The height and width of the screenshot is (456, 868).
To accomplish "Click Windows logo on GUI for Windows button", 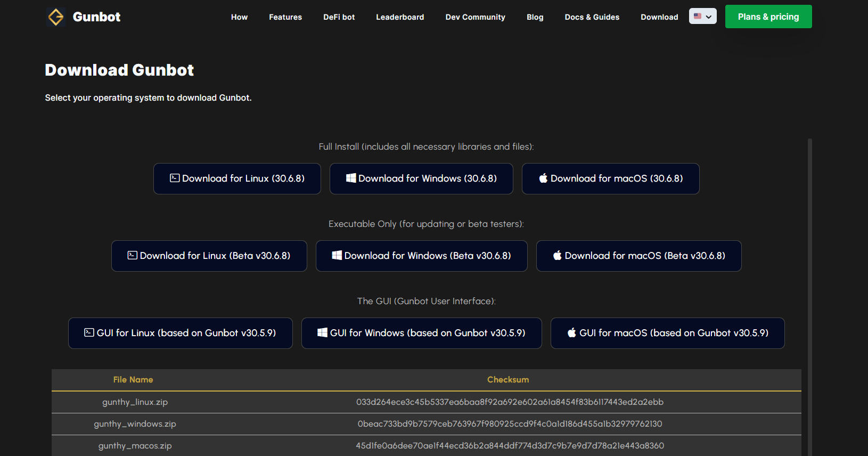I will point(322,332).
